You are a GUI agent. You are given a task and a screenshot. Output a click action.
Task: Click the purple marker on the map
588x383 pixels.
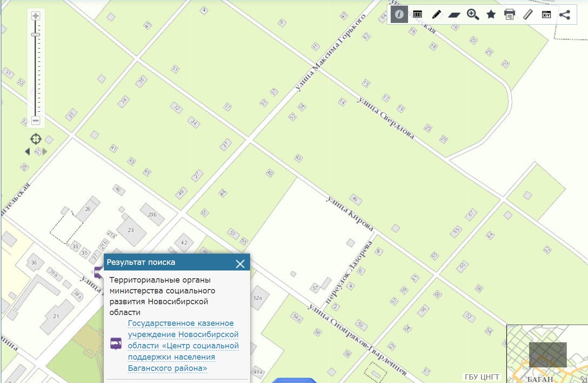pos(99,273)
